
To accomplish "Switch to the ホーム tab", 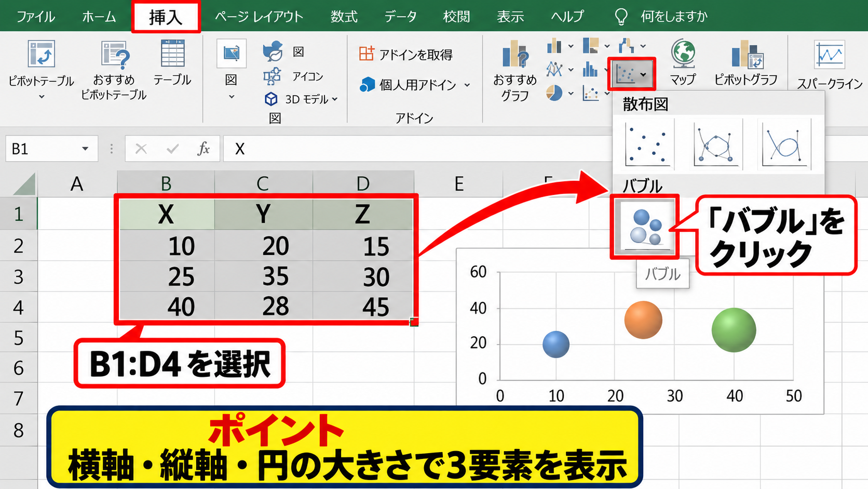I will [99, 17].
